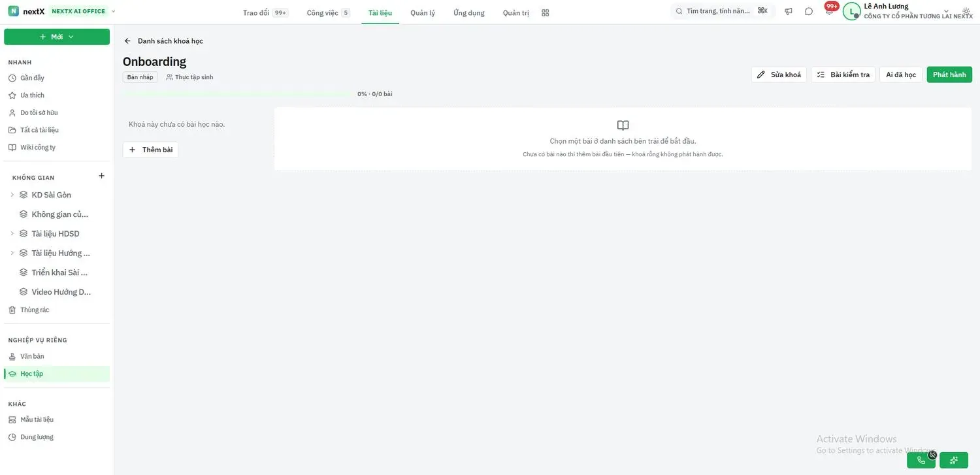This screenshot has height=475, width=980.
Task: Toggle light/dark theme sun icon
Action: tap(966, 11)
